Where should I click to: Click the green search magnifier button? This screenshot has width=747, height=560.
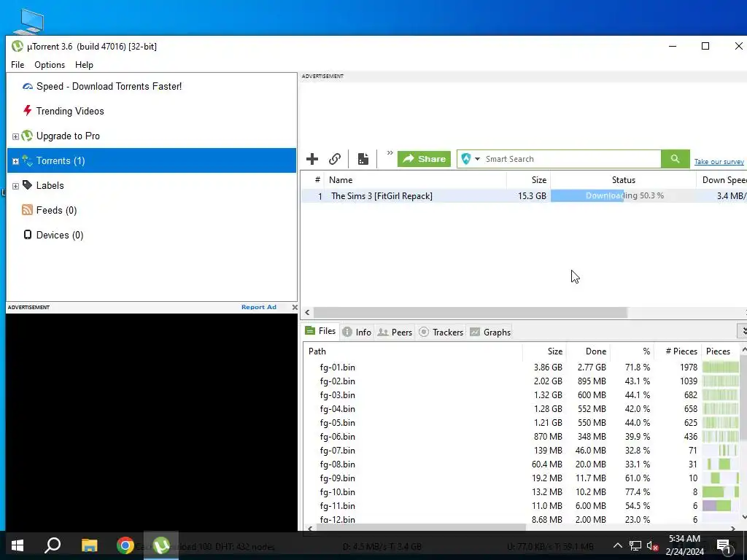pos(675,159)
